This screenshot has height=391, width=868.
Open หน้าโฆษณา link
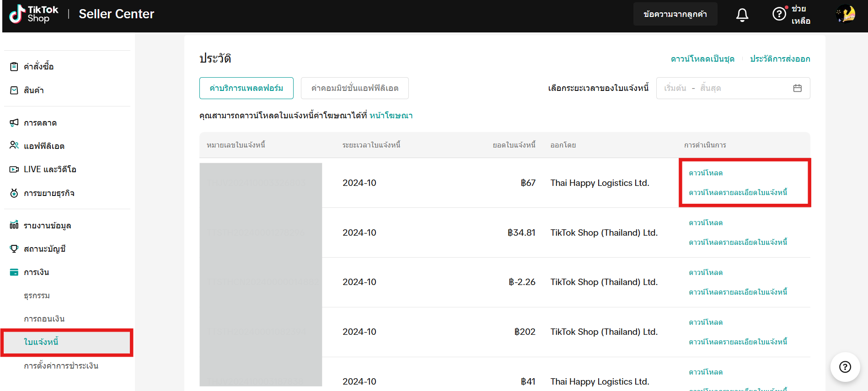coord(391,116)
